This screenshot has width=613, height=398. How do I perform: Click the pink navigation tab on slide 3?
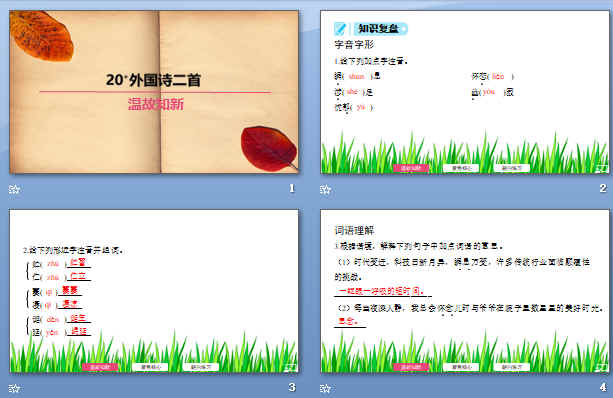tap(100, 367)
